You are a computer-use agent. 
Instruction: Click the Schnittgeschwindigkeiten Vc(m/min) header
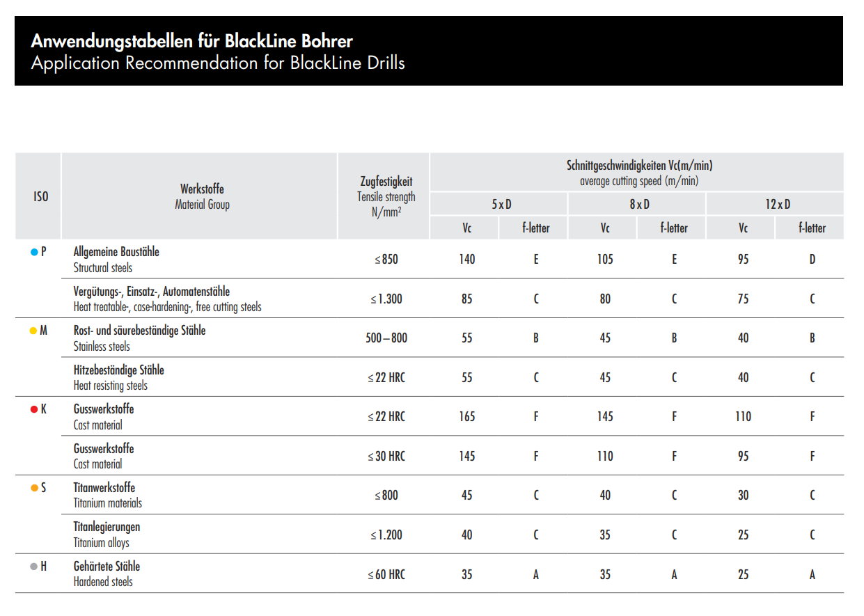click(x=639, y=166)
